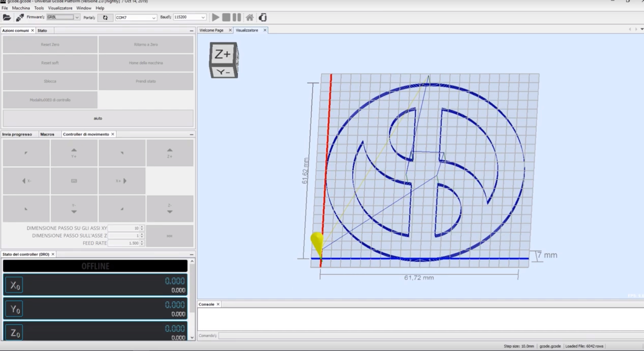Open the Visualizzatore menu
The width and height of the screenshot is (644, 351).
60,8
